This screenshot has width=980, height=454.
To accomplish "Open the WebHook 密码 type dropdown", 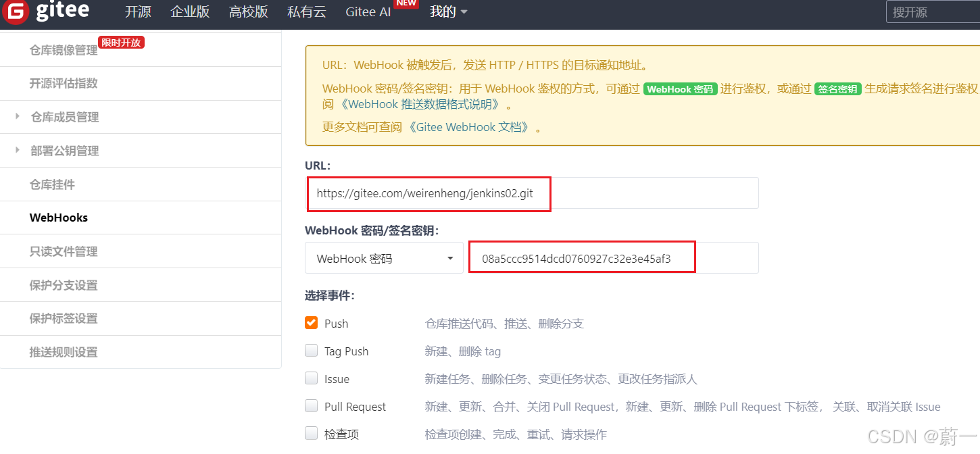I will point(384,258).
